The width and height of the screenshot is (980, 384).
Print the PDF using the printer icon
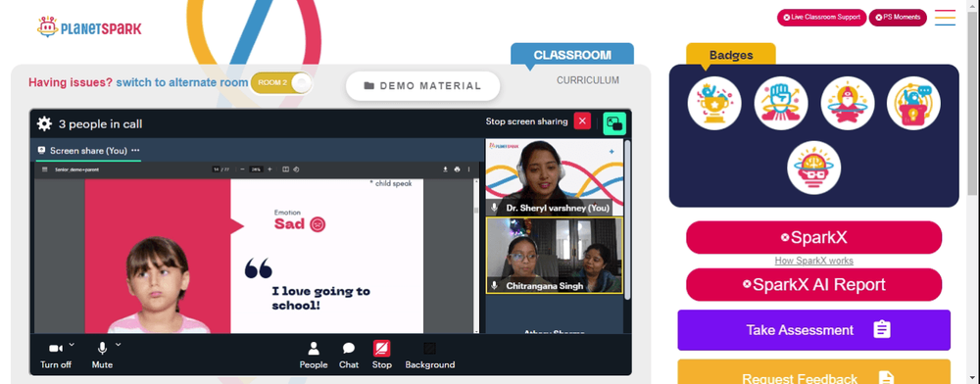point(457,169)
